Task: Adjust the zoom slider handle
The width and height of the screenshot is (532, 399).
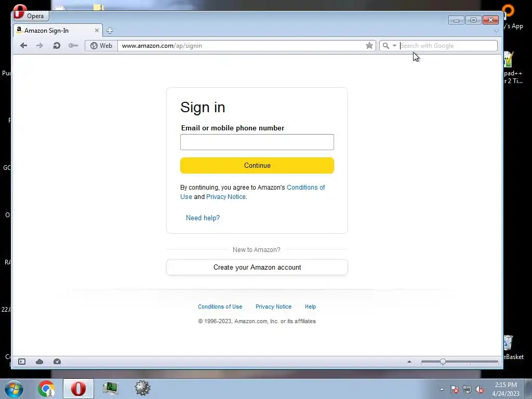Action: coord(443,362)
